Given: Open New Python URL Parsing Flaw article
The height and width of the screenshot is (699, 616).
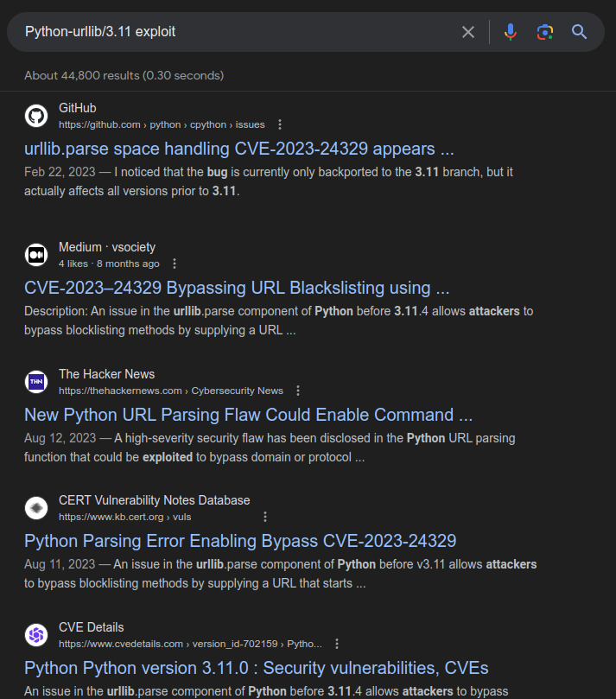Looking at the screenshot, I should pos(249,415).
